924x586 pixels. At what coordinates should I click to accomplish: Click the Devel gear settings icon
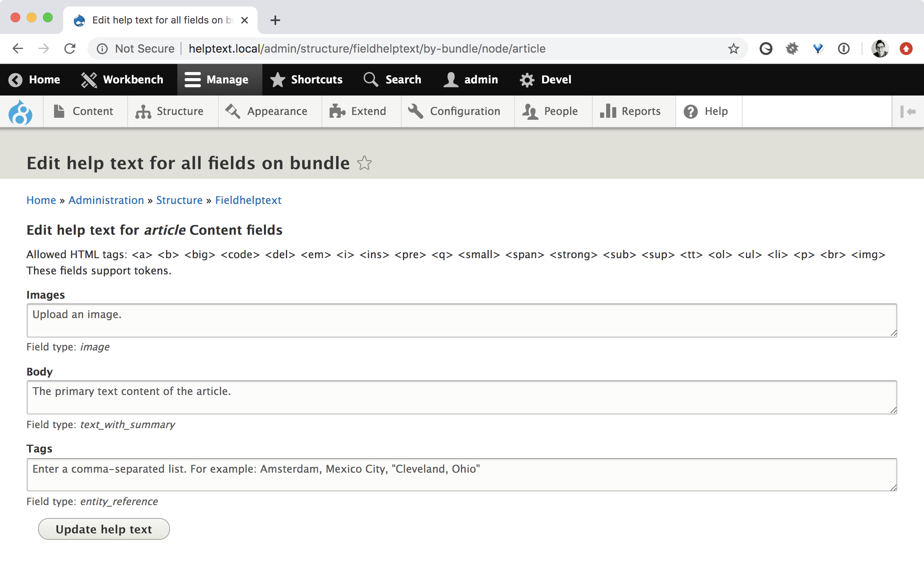point(526,79)
